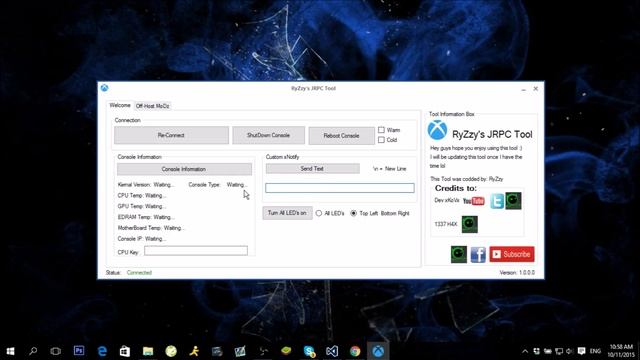Screen dimensions: 640x360
Task: Click the 'Kernal Version: Waiting...' text
Action: tap(146, 184)
